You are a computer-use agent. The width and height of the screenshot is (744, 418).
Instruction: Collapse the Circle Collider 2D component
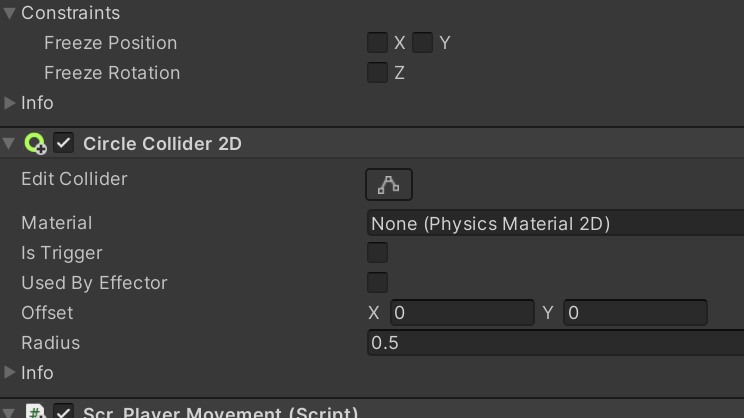coord(10,144)
